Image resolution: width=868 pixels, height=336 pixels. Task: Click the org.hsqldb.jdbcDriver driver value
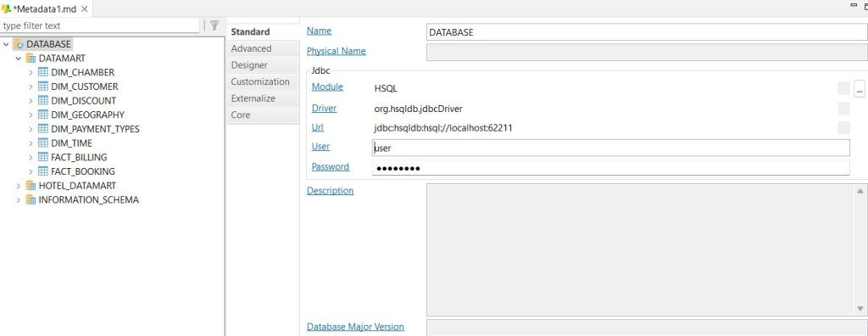[x=419, y=109]
